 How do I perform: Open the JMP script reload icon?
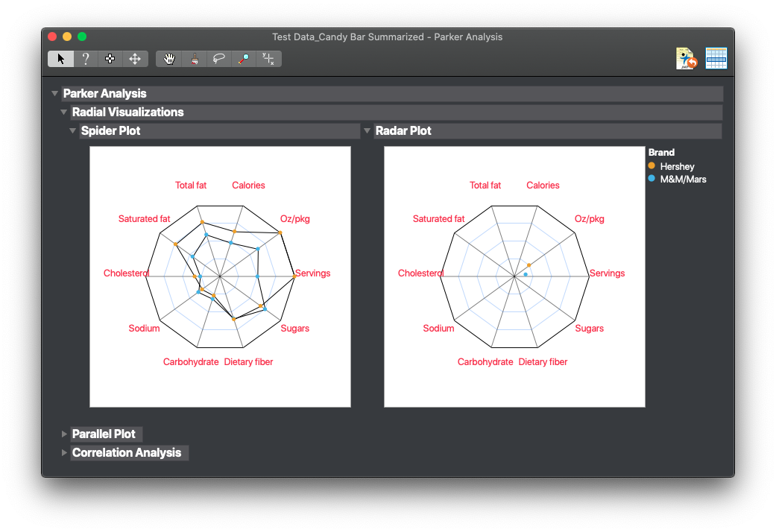tap(687, 58)
